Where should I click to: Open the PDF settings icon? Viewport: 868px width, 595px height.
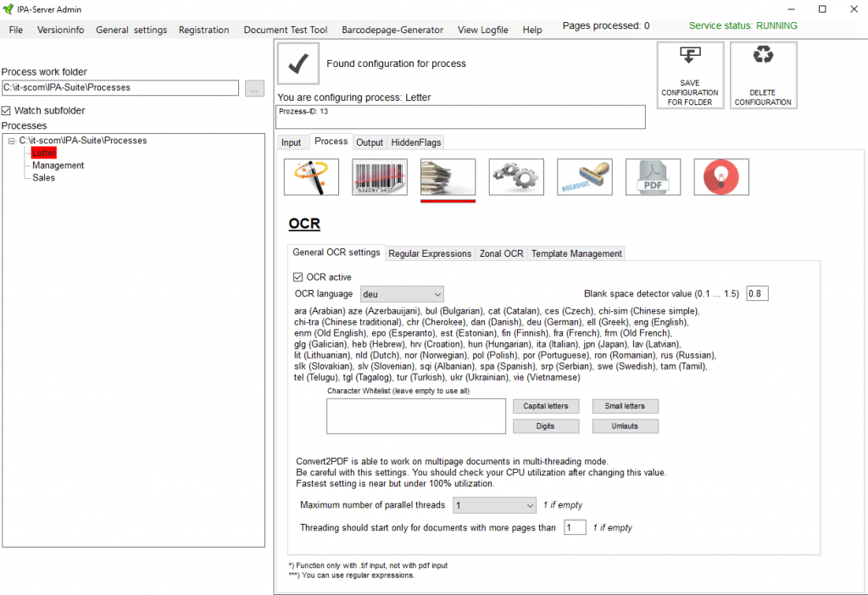coord(653,177)
